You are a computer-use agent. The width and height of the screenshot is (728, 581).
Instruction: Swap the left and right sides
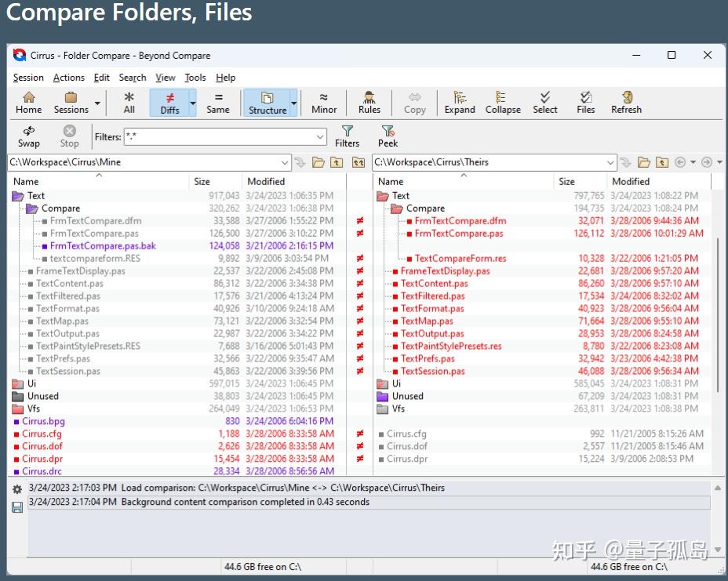click(29, 136)
